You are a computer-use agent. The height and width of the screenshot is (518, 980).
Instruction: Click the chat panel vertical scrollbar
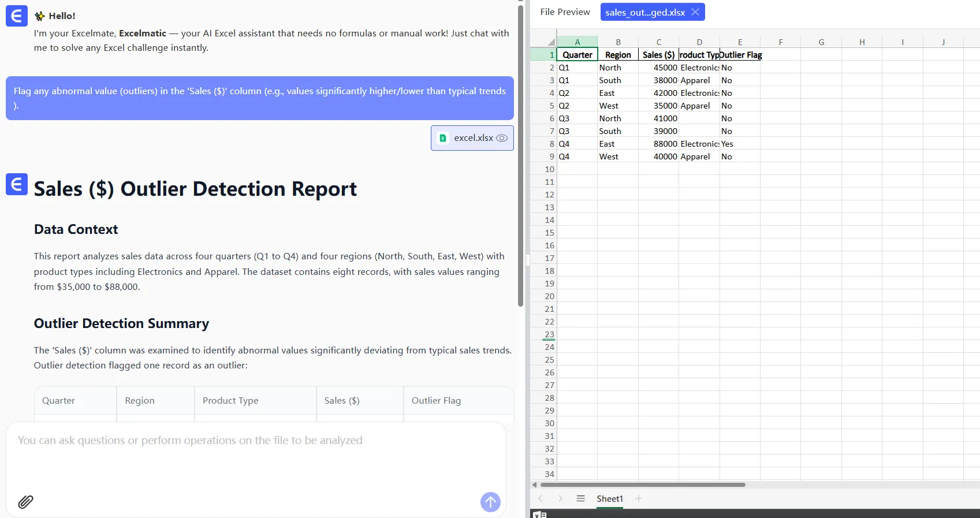pos(520,156)
